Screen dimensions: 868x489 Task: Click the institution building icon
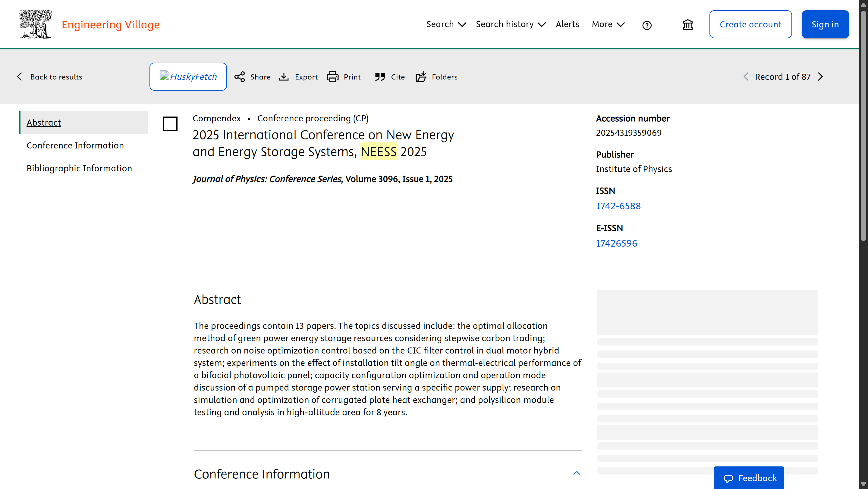coord(687,25)
